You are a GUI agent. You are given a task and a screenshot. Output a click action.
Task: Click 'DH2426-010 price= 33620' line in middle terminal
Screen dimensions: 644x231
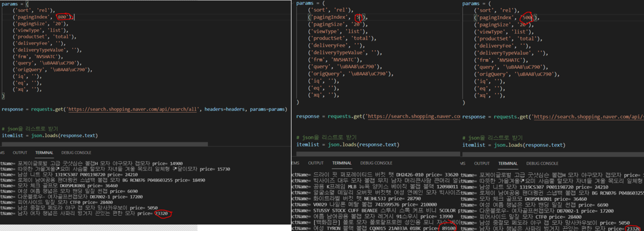(x=375, y=175)
